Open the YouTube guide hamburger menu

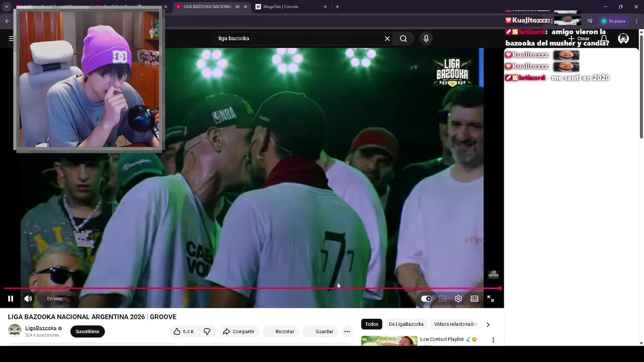tap(11, 38)
